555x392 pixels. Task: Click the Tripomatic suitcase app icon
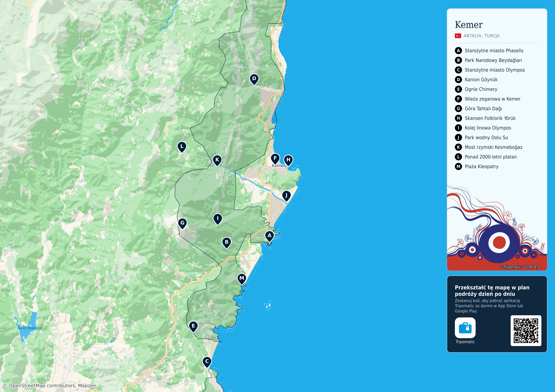tap(465, 328)
